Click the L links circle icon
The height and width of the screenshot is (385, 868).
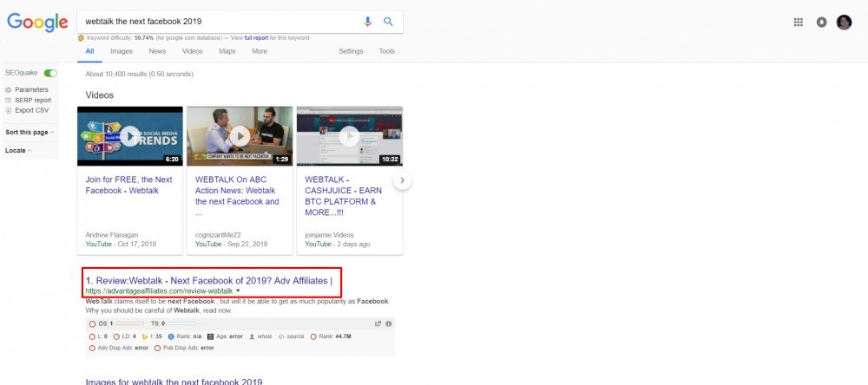click(93, 336)
